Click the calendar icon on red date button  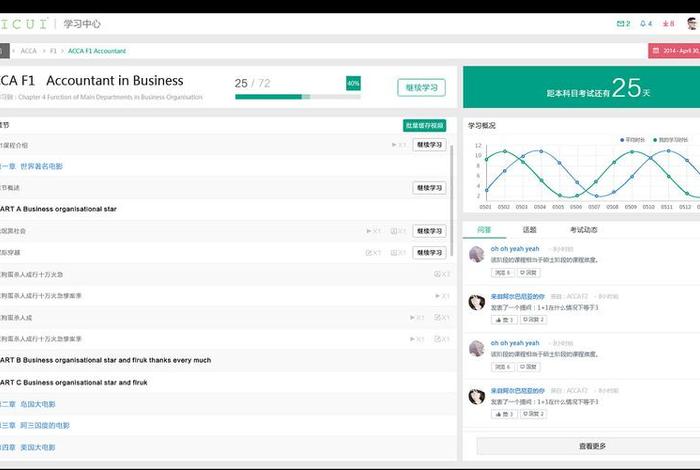tap(656, 51)
